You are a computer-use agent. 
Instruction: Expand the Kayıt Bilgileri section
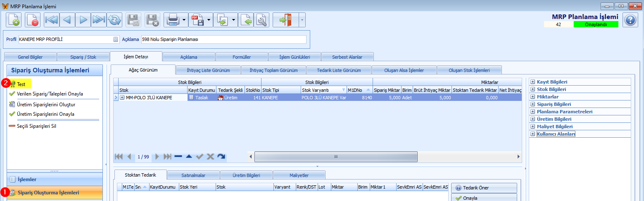533,82
